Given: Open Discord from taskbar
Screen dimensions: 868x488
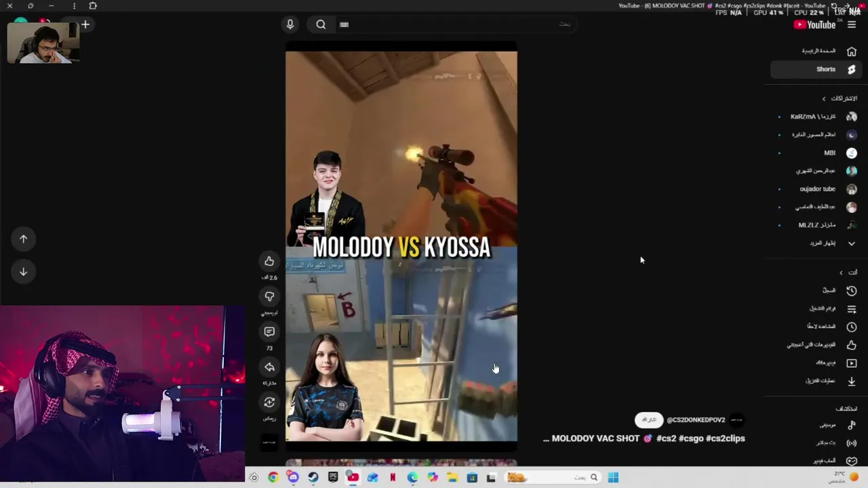Looking at the screenshot, I should (293, 478).
